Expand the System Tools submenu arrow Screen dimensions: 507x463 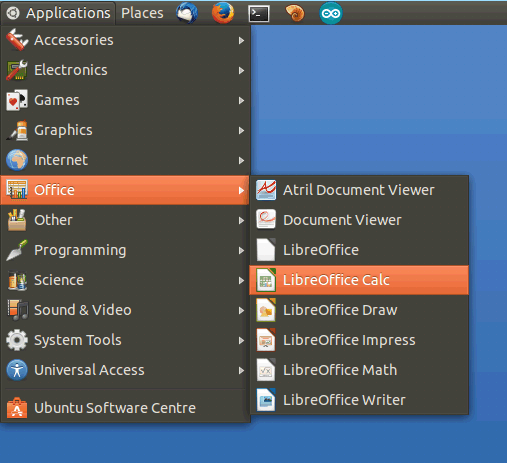(x=241, y=341)
